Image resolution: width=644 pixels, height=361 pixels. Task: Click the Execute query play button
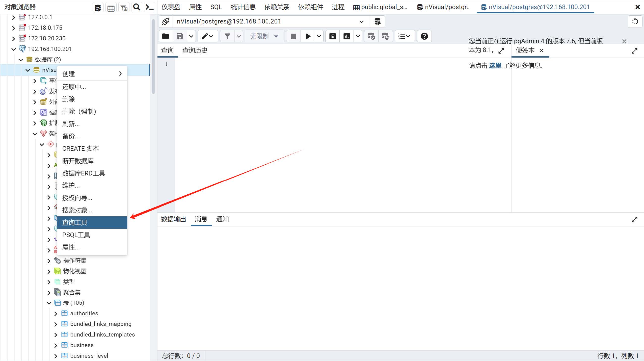pos(308,36)
